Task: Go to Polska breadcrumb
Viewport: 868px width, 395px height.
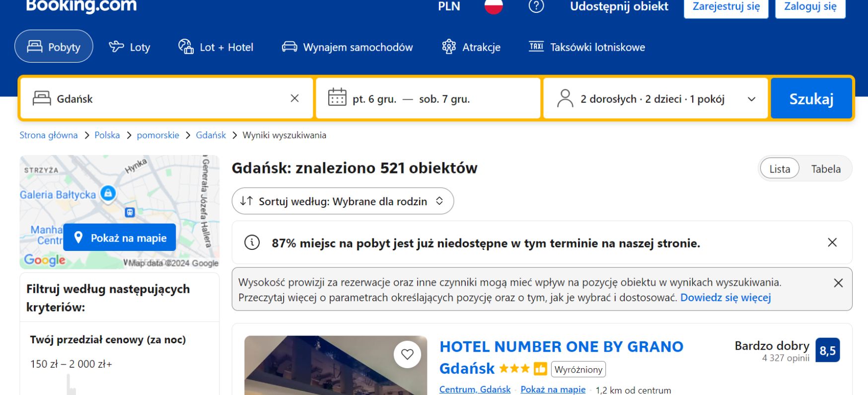Action: pos(107,135)
